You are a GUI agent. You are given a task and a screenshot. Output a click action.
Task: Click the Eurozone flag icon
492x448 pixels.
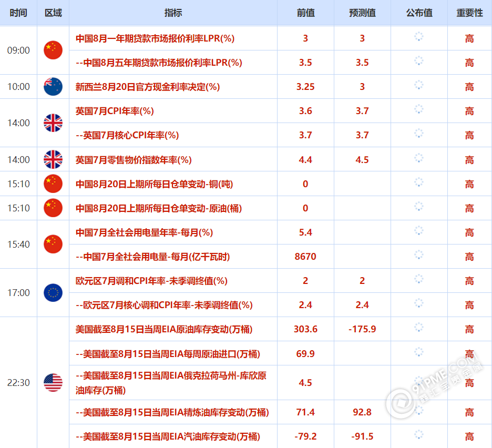pyautogui.click(x=53, y=292)
